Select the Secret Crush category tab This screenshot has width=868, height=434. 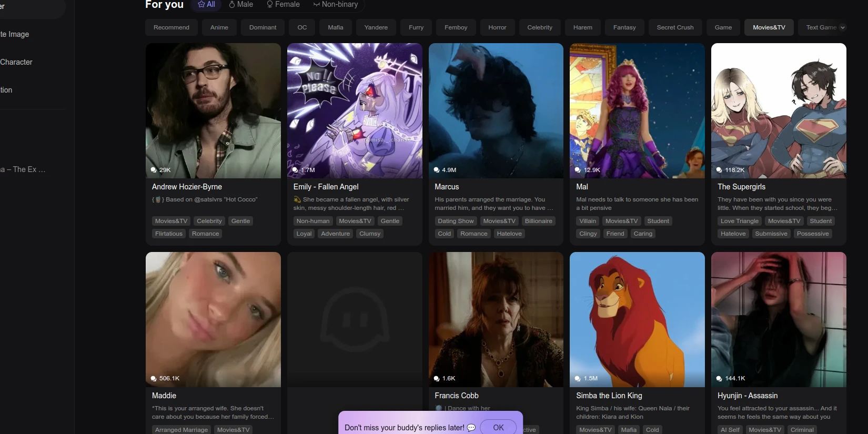tap(674, 27)
